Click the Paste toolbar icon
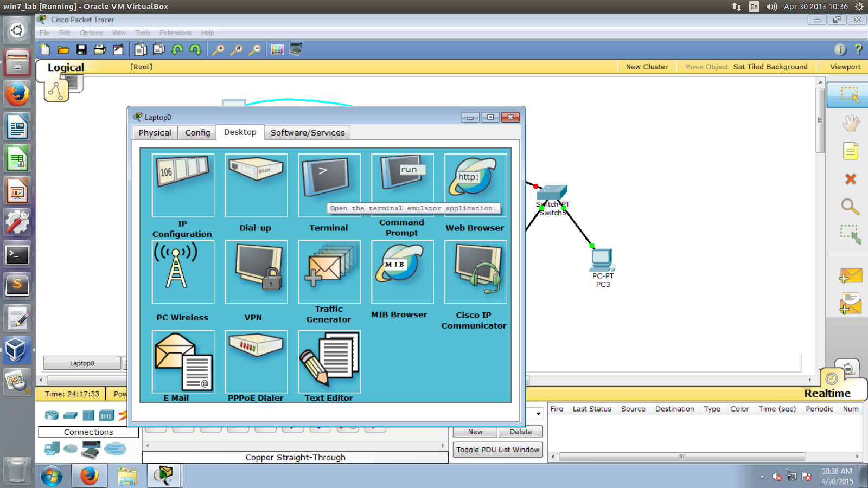Image resolution: width=868 pixels, height=488 pixels. 159,50
